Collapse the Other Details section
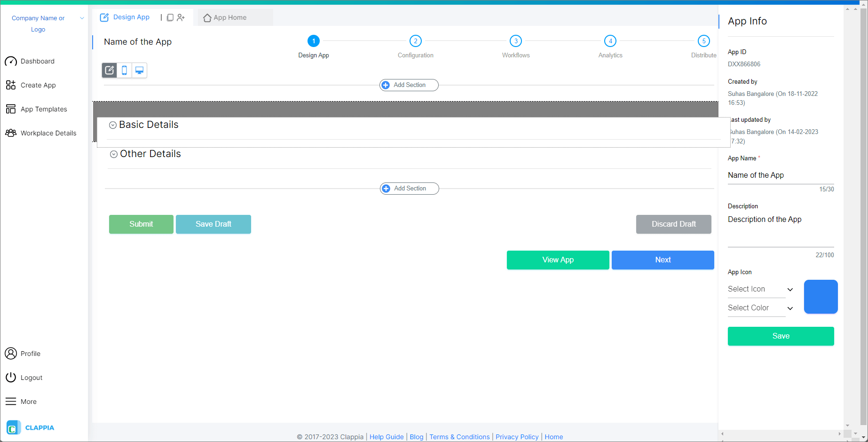868x442 pixels. 113,154
